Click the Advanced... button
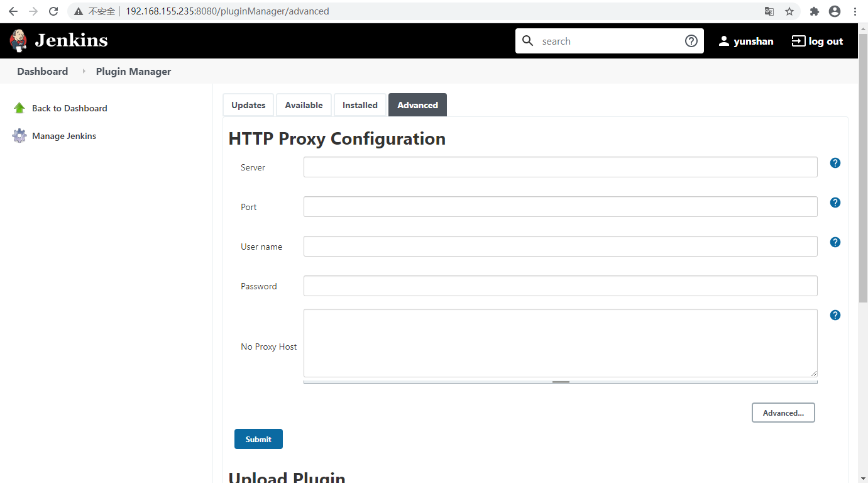 783,413
